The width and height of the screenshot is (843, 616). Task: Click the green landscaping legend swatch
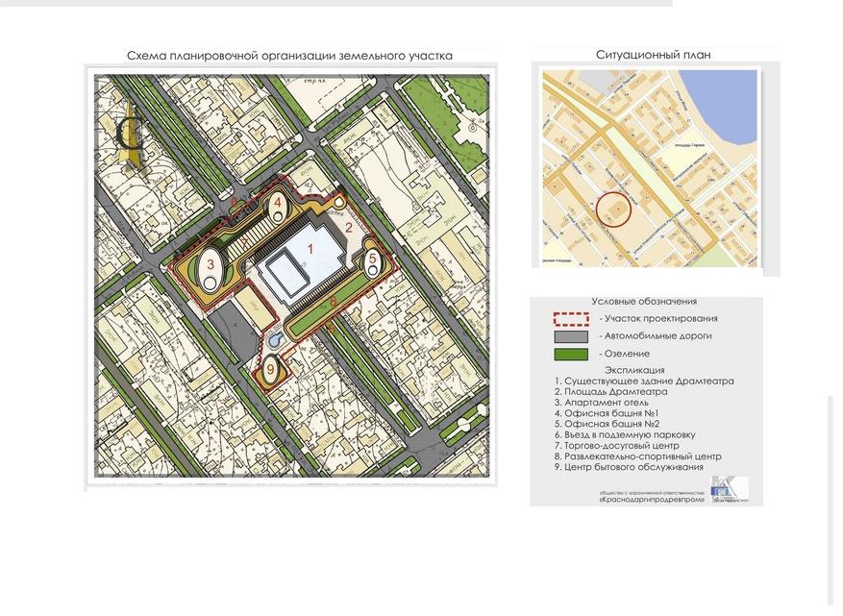(571, 355)
